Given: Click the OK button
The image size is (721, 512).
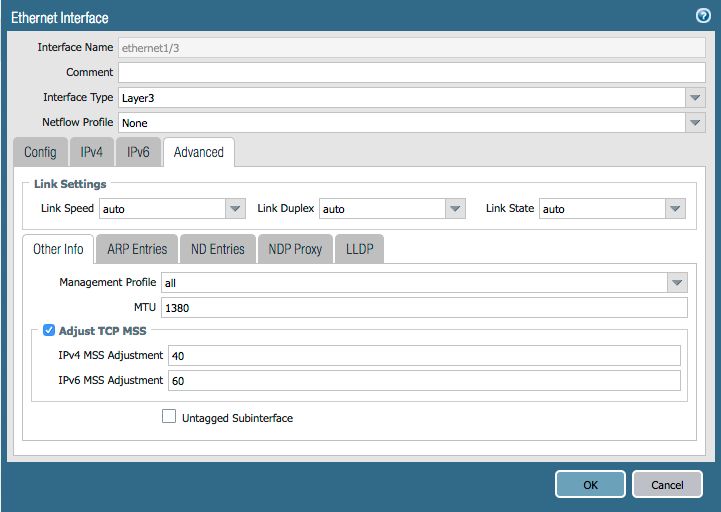Looking at the screenshot, I should pyautogui.click(x=590, y=484).
